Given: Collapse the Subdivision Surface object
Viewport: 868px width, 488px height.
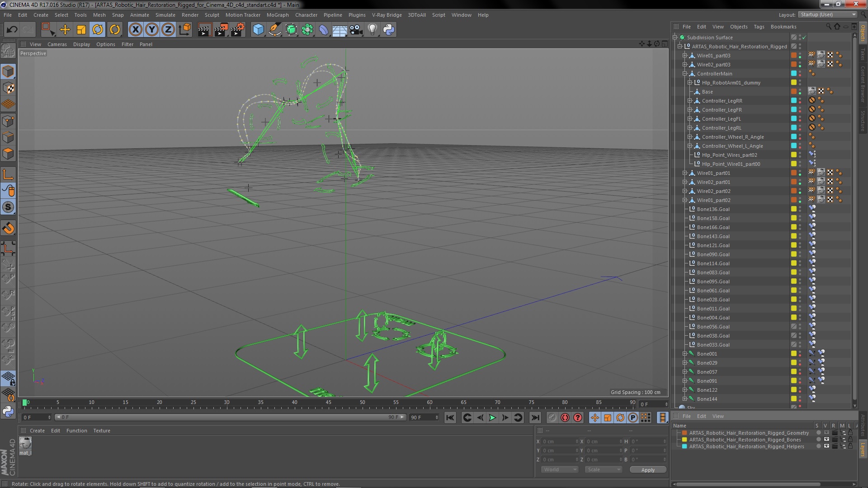Looking at the screenshot, I should tap(675, 38).
